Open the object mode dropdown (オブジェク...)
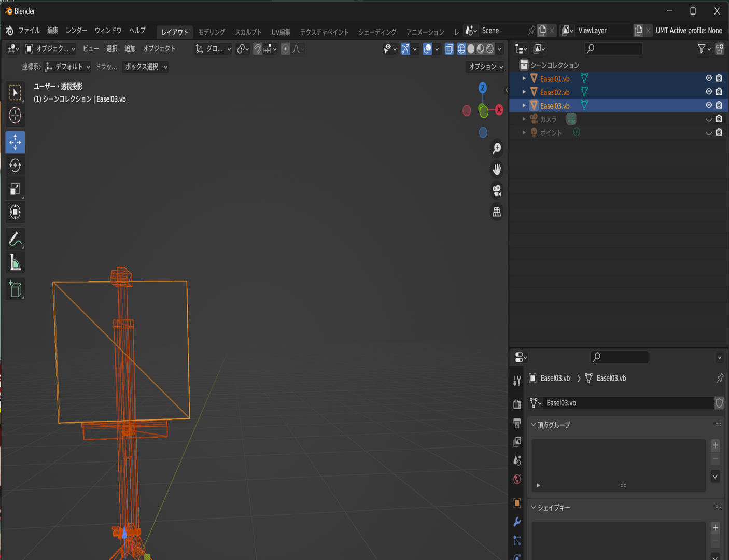Viewport: 729px width, 560px height. (x=50, y=49)
